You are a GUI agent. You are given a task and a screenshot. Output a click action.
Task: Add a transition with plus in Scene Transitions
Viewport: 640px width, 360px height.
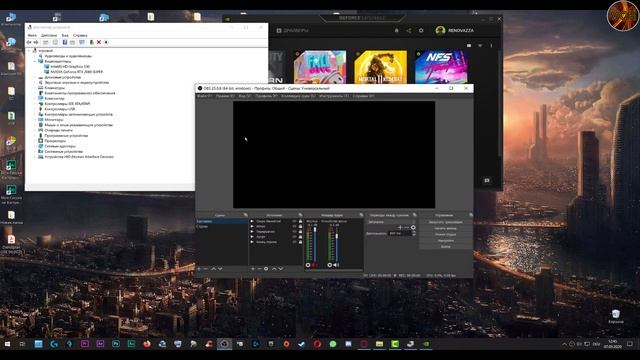(x=400, y=227)
